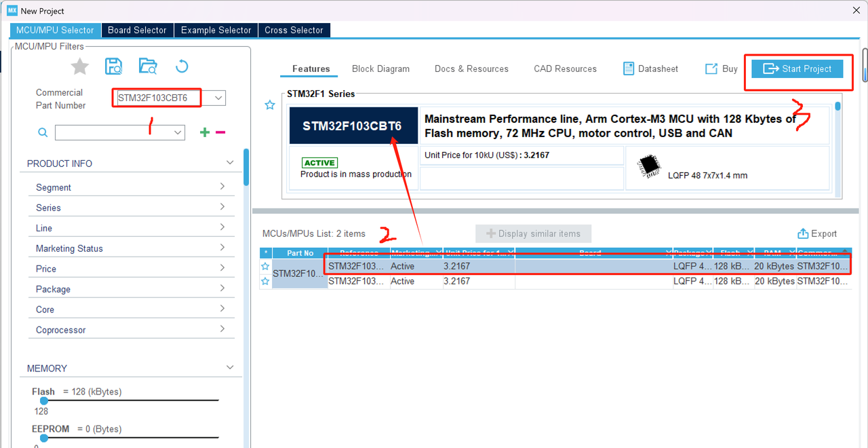Image resolution: width=868 pixels, height=448 pixels.
Task: Click the Start Project button
Action: tap(797, 69)
